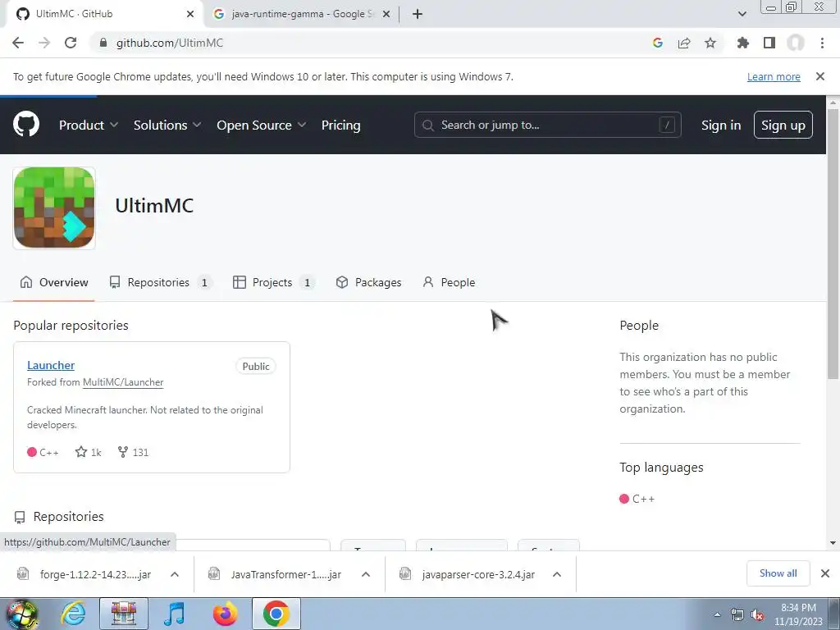This screenshot has width=840, height=630.
Task: Open the javaparser-core-3.2.4.jar downloaded file
Action: click(478, 574)
